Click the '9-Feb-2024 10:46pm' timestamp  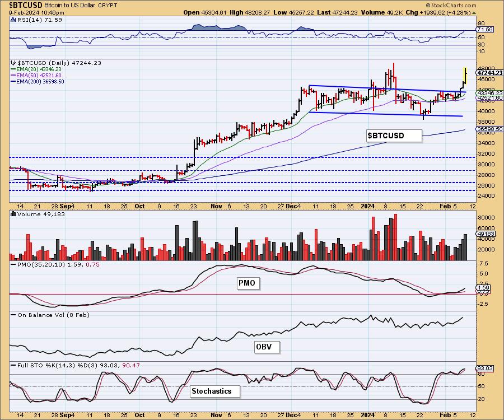tap(36, 13)
